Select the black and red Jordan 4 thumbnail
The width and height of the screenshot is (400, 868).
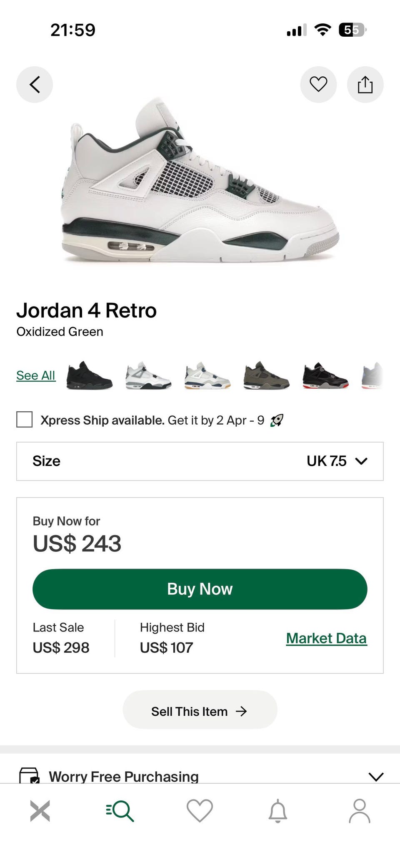point(326,375)
